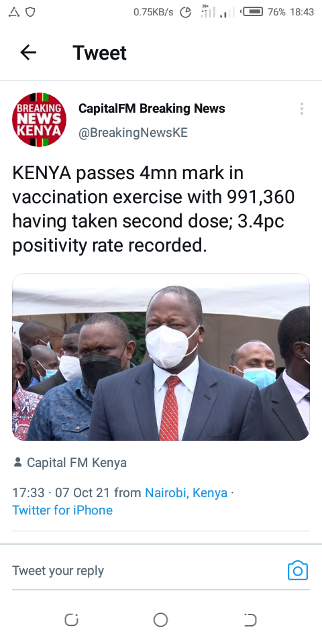
Task: Tap the Android back navigation button
Action: pos(250,620)
